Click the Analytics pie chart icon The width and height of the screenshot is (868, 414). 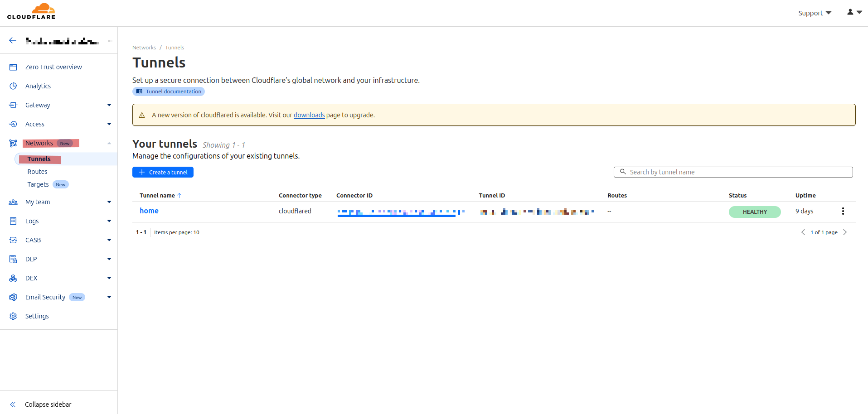tap(13, 86)
